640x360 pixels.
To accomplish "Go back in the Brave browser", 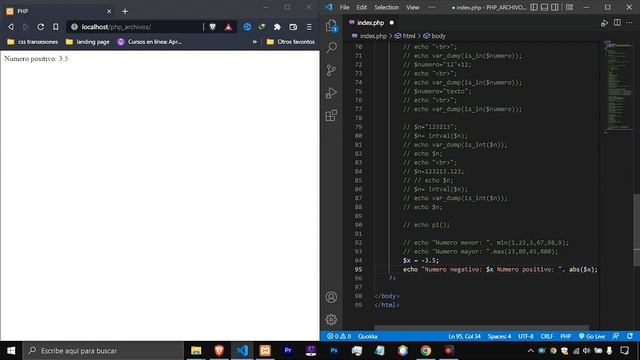I will pos(11,27).
